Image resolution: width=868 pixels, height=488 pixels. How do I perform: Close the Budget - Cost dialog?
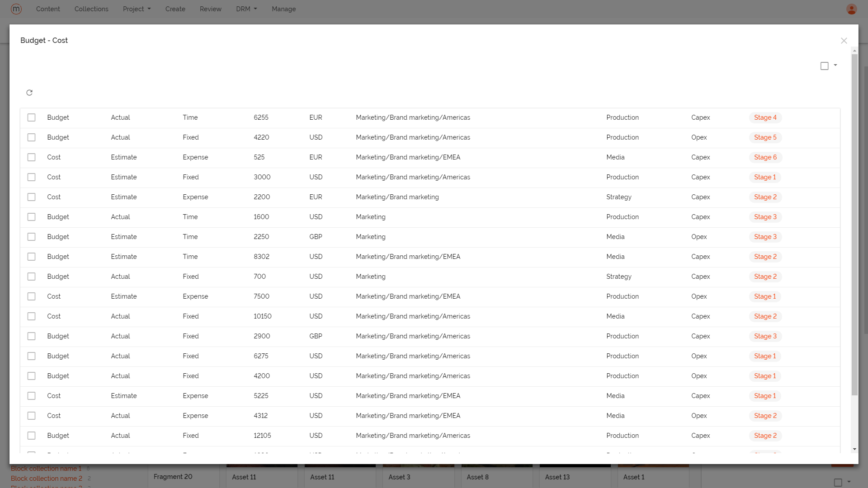[x=844, y=41]
